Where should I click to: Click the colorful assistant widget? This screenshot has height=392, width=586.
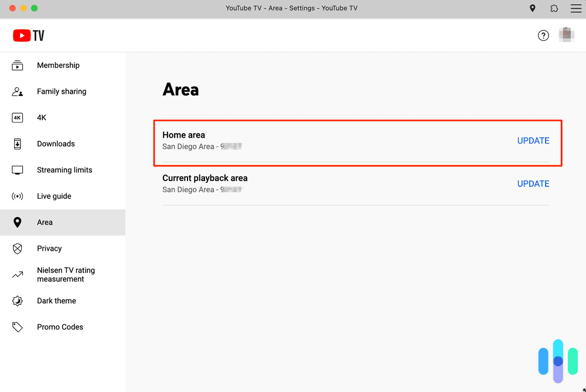coord(557,360)
